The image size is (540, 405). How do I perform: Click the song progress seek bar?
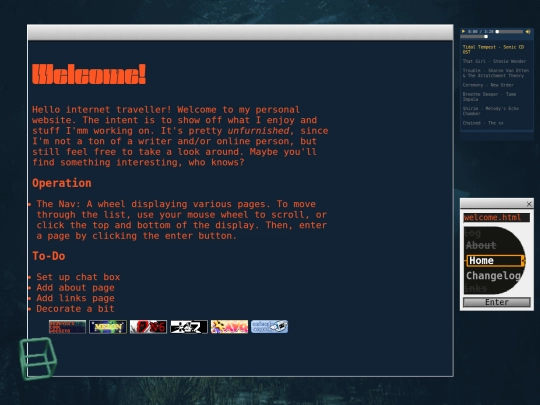510,31
